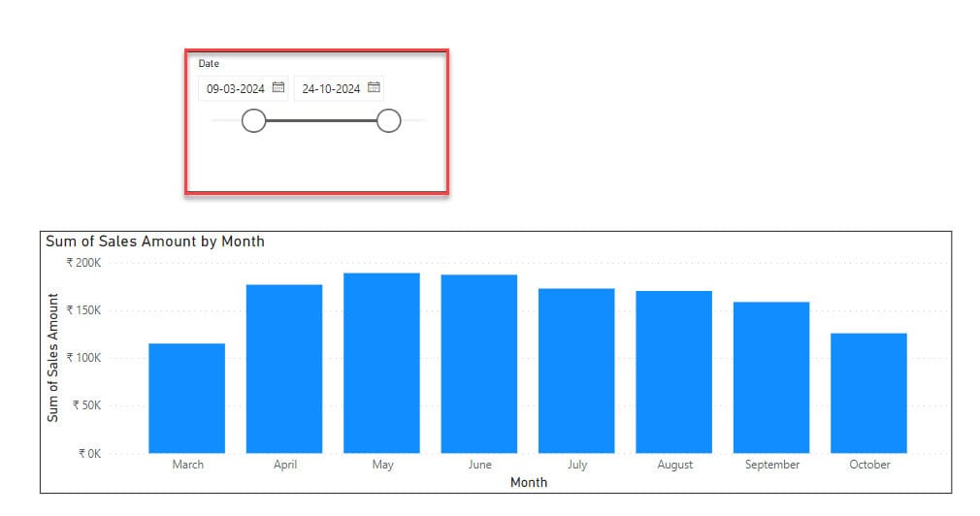Click the September axis label
This screenshot has width=980, height=516.
click(x=772, y=465)
